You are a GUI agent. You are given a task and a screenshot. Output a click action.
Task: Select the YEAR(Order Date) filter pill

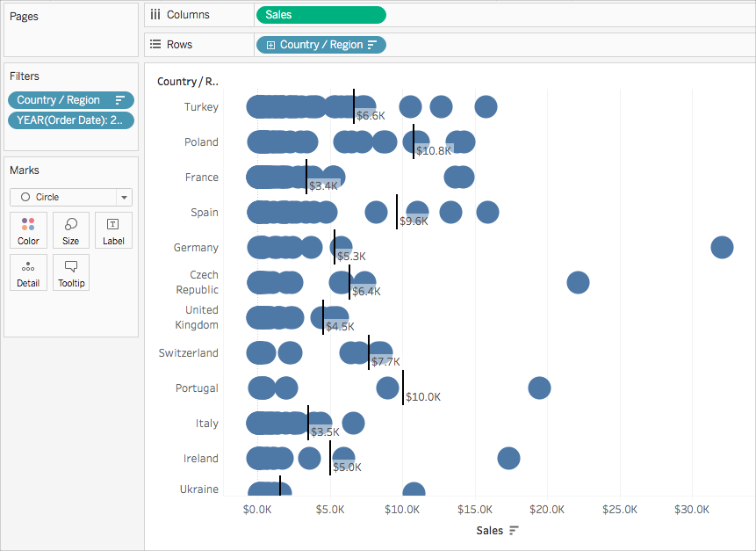click(x=71, y=120)
